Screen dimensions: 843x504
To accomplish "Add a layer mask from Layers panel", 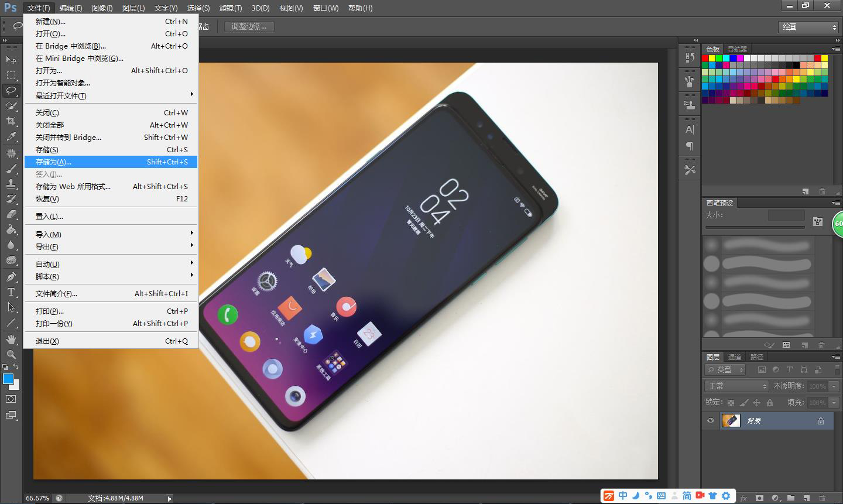I will 759,498.
